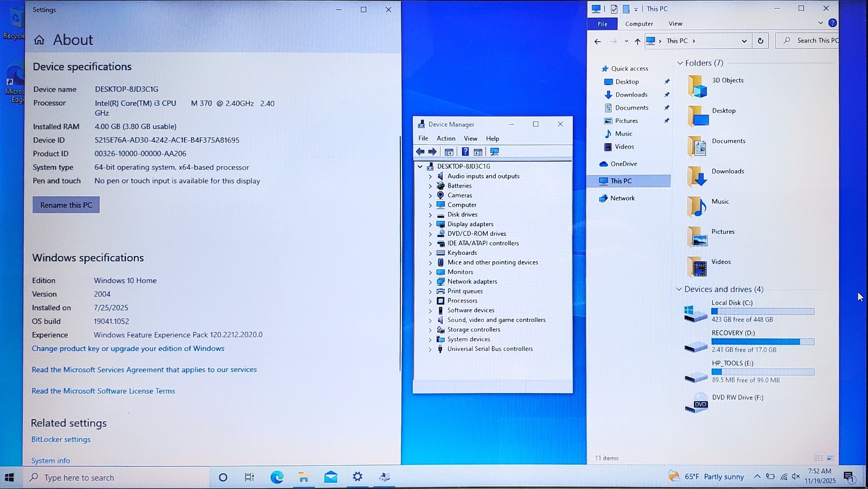Click the File Explorer refresh icon
This screenshot has height=489, width=868.
(761, 41)
